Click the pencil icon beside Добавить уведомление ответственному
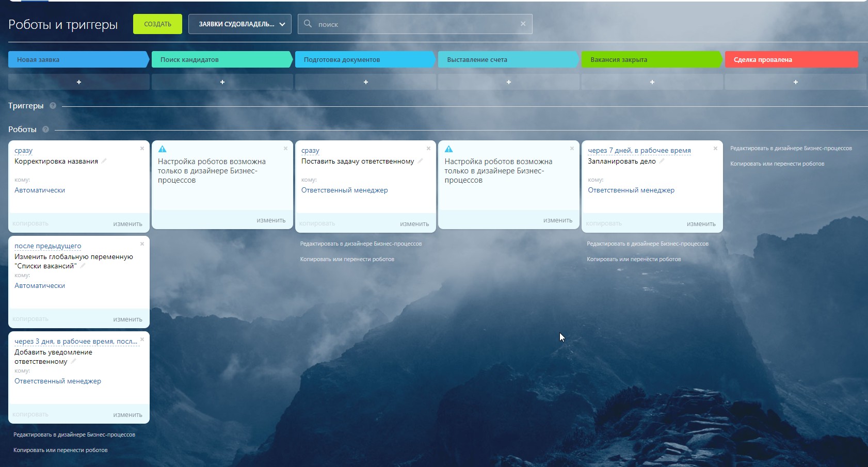Screen dimensions: 868x467 pyautogui.click(x=73, y=361)
